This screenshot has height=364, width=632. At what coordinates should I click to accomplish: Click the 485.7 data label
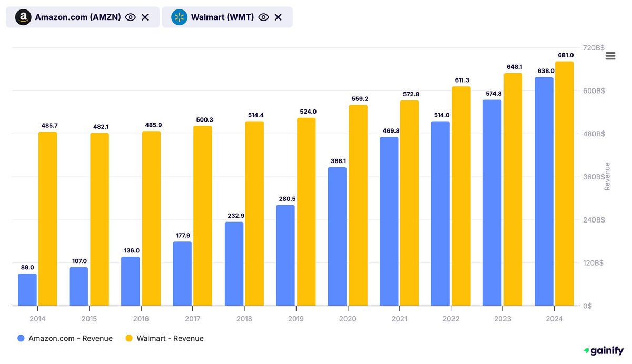pyautogui.click(x=49, y=125)
